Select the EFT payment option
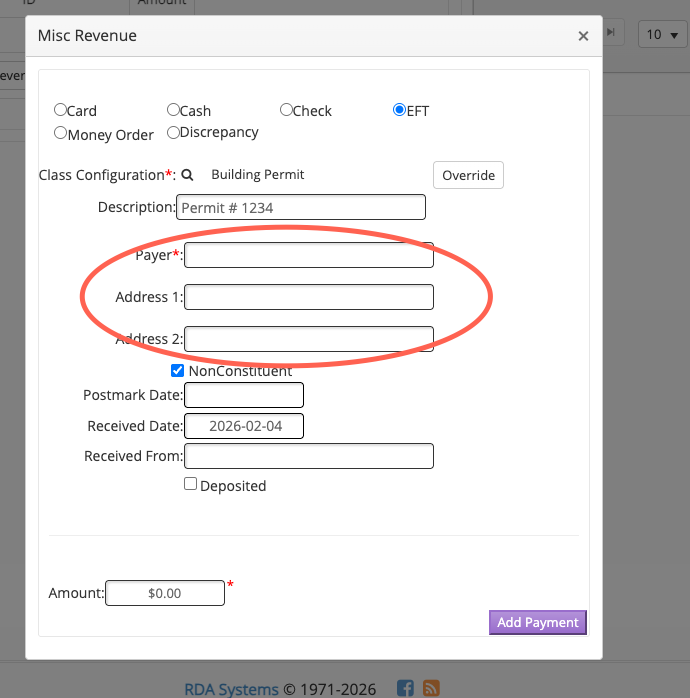Image resolution: width=690 pixels, height=698 pixels. point(399,110)
